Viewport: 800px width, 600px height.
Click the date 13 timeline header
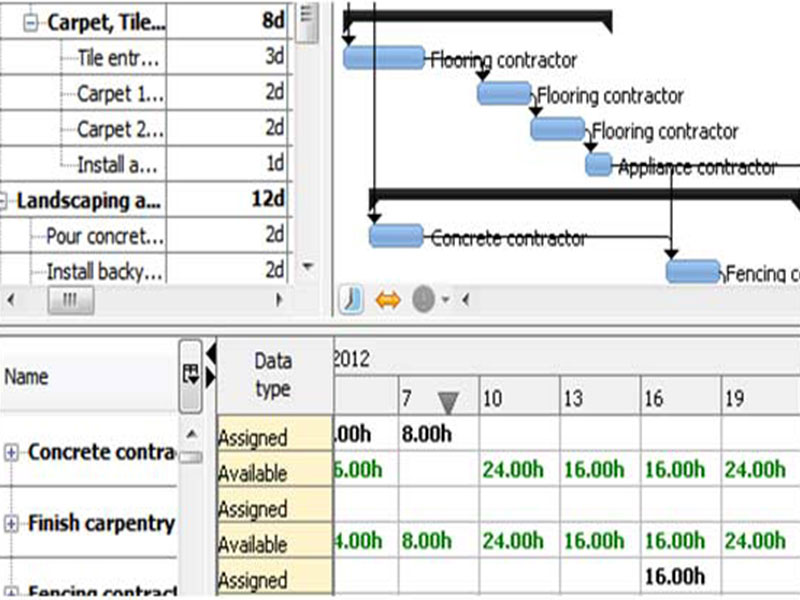pos(600,397)
